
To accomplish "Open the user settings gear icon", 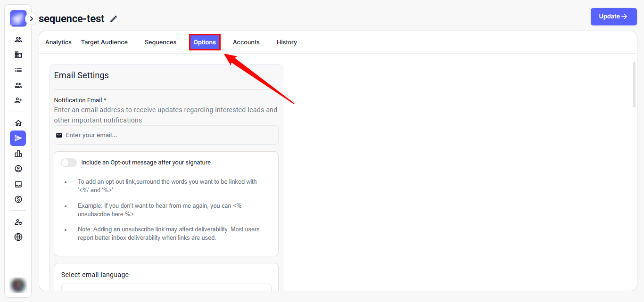I will click(18, 222).
